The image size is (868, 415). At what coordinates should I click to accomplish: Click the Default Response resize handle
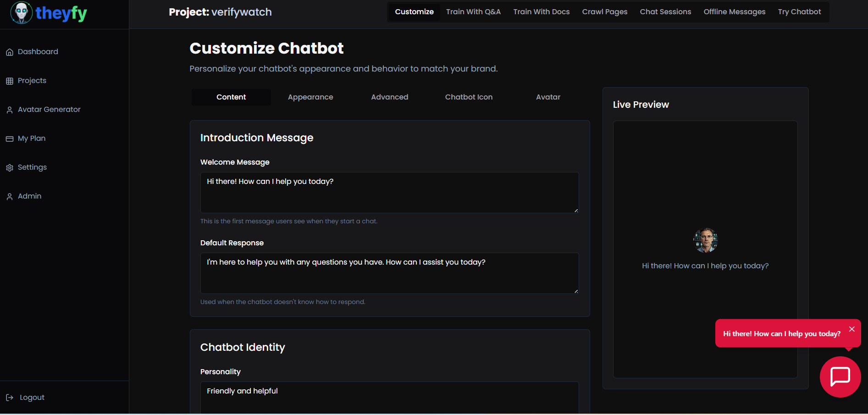pos(576,291)
